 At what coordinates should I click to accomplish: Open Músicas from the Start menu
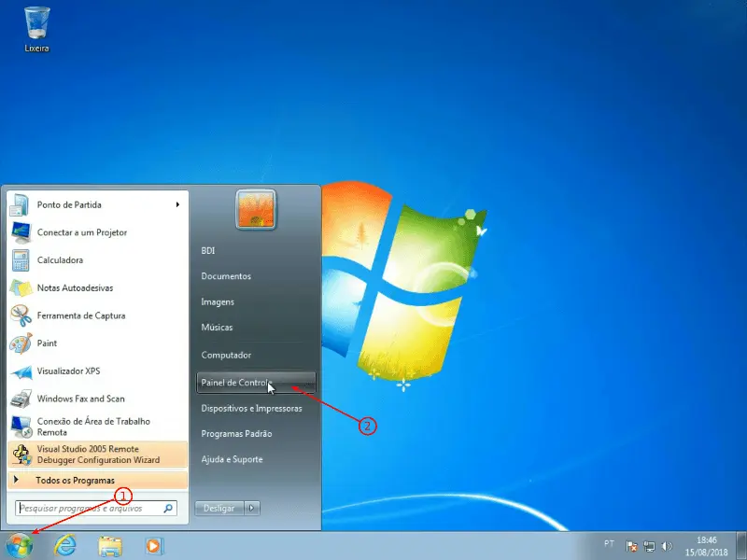(x=217, y=328)
